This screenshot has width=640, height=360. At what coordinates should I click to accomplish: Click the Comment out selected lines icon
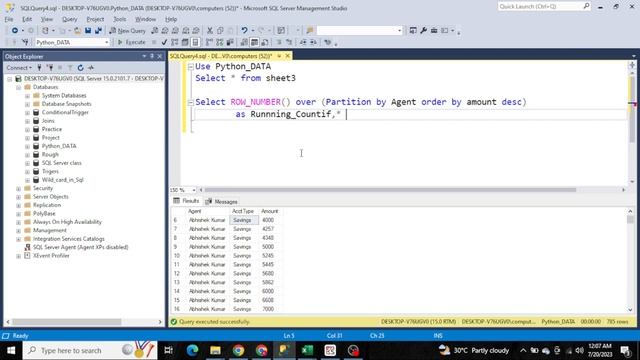tap(279, 42)
